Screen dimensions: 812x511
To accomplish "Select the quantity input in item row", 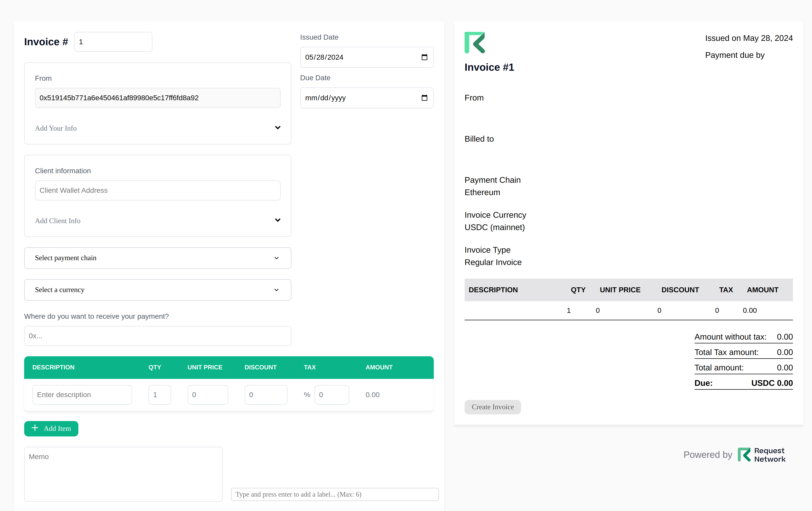I will [x=160, y=395].
